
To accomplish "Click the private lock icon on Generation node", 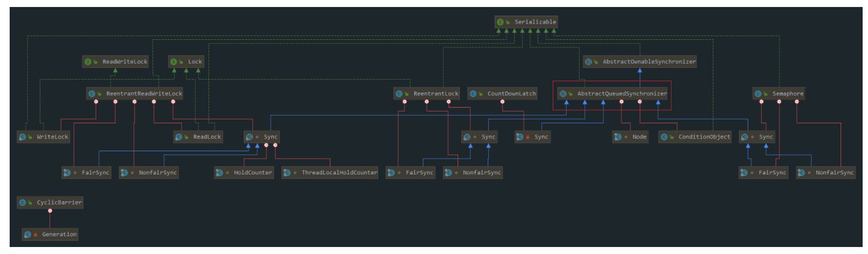I will (x=35, y=235).
